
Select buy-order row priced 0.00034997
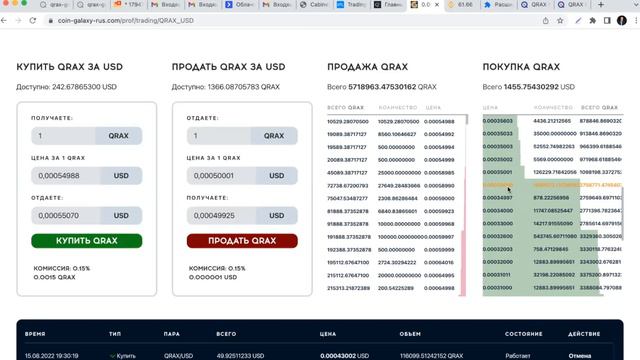(552, 198)
